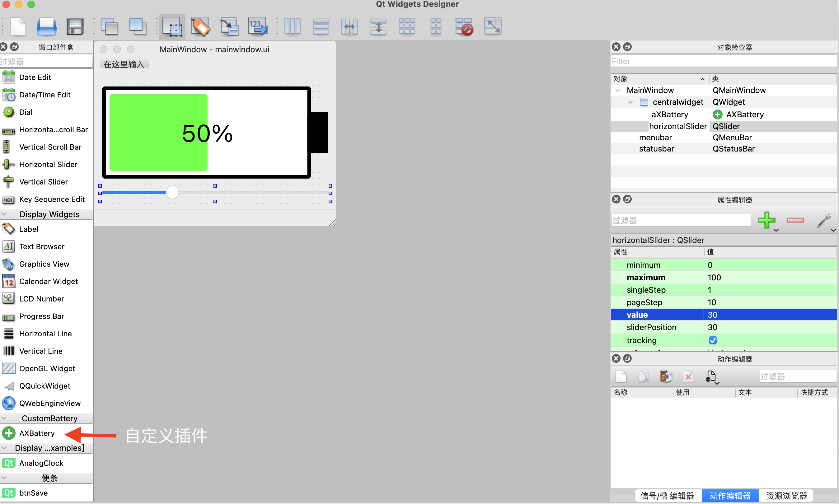839x504 pixels.
Task: Switch to Edit Buddies label icon
Action: tap(200, 26)
